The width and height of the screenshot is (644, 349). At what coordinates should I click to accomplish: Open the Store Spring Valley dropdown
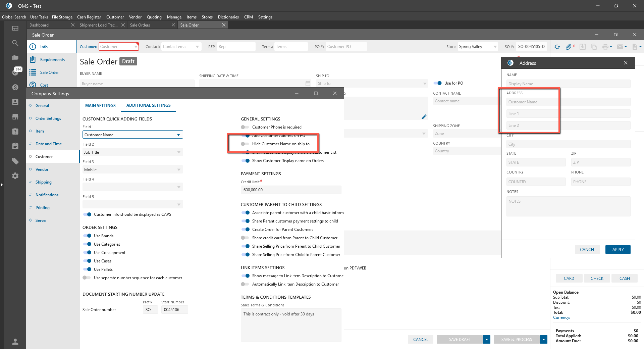(x=495, y=47)
